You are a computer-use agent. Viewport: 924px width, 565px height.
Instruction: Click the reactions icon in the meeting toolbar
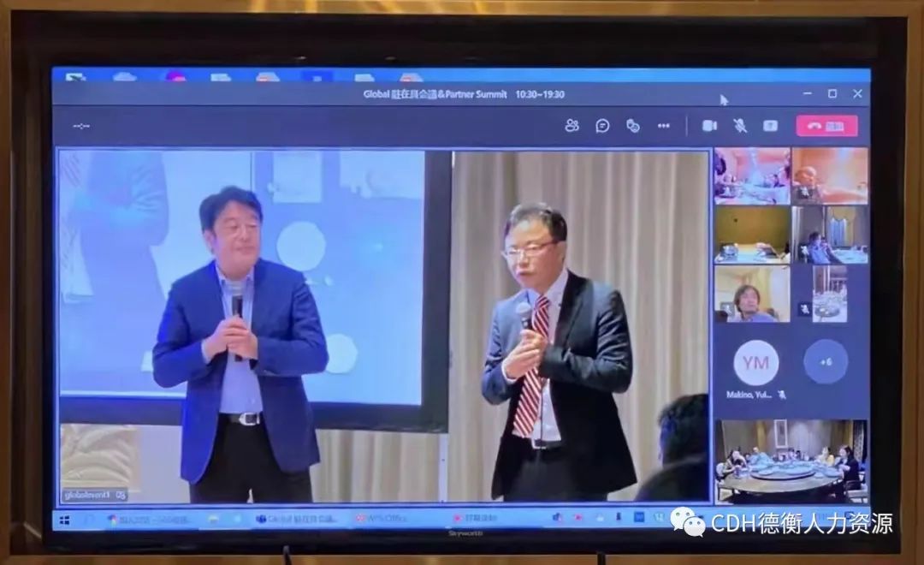coord(633,126)
